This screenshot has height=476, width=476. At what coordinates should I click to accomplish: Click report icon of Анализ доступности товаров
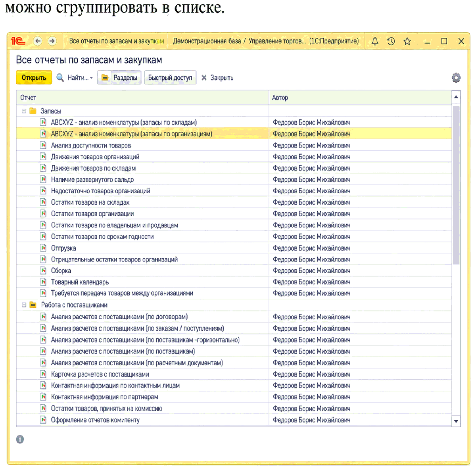(x=43, y=145)
